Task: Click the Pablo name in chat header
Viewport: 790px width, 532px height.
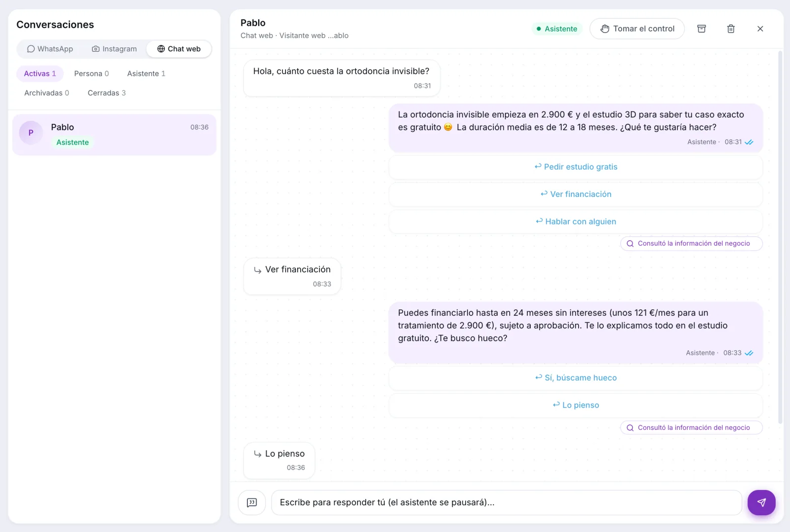Action: (x=253, y=23)
